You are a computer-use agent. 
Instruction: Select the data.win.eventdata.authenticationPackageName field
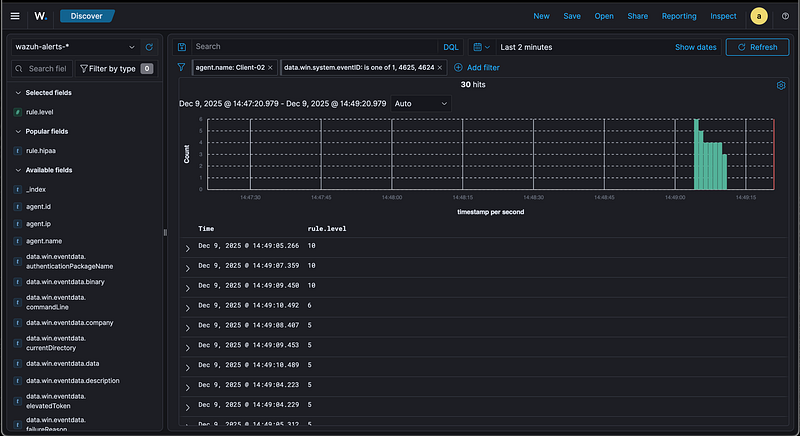[x=69, y=262]
